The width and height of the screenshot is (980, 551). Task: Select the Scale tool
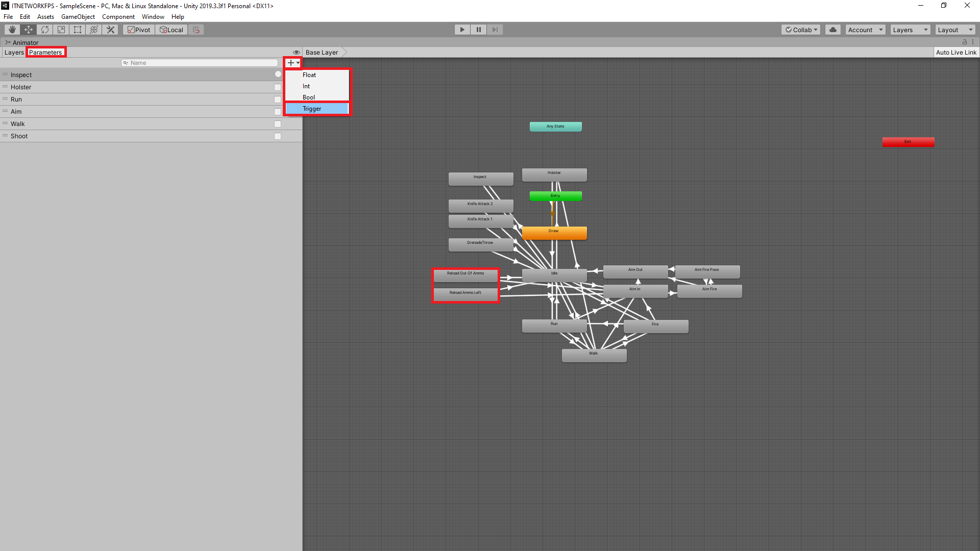(61, 29)
